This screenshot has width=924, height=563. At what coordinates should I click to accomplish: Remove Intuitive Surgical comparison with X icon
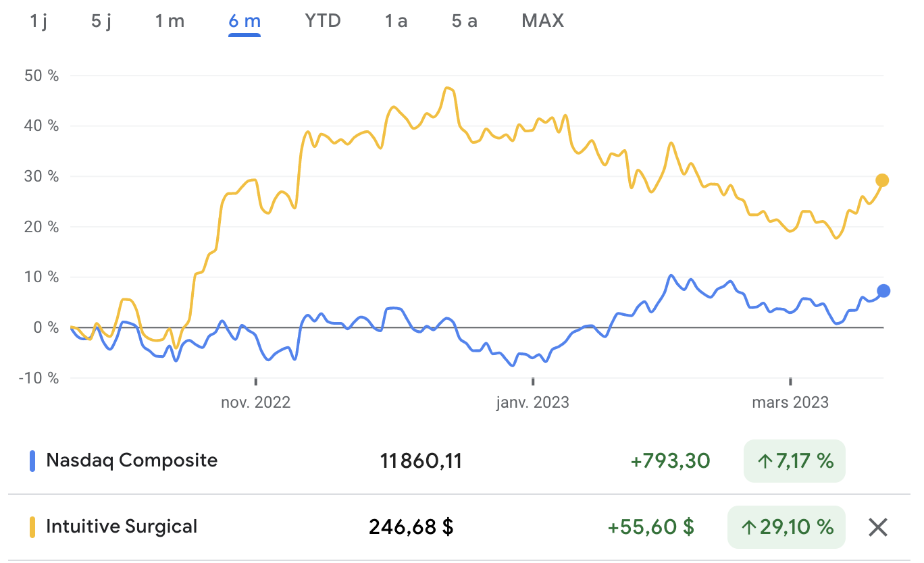coord(878,527)
